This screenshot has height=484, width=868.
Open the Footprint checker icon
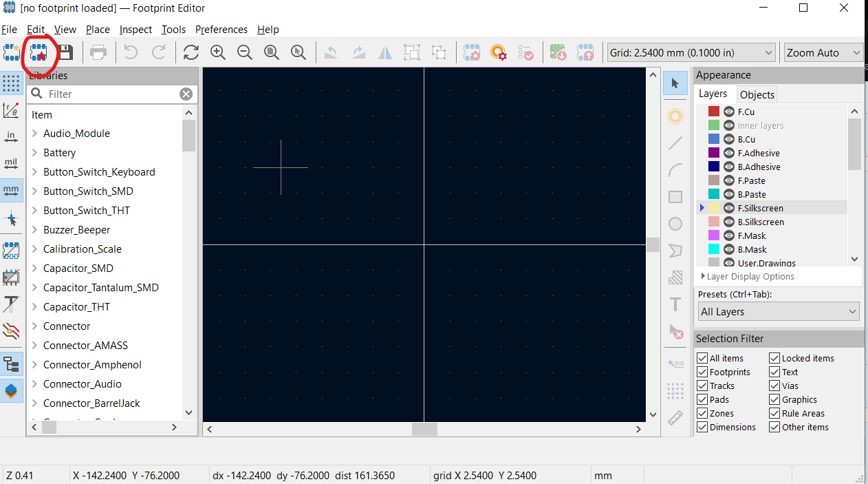click(x=525, y=52)
